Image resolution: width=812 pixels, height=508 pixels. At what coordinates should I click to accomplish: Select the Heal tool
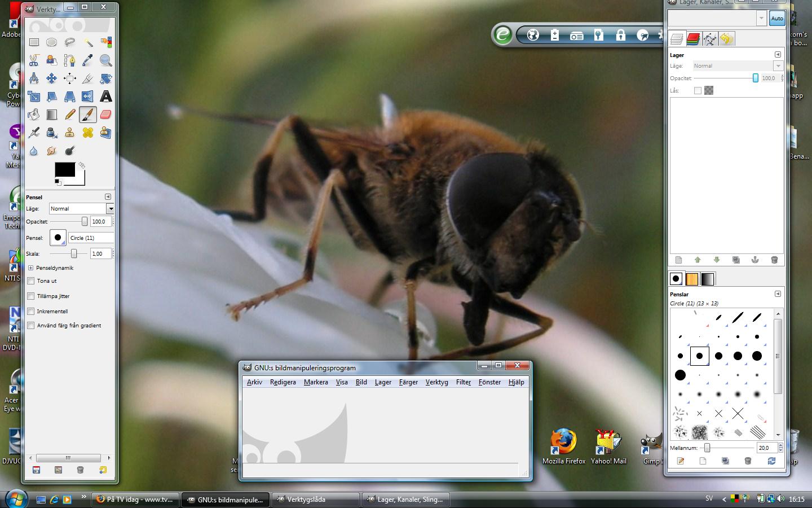coord(87,133)
